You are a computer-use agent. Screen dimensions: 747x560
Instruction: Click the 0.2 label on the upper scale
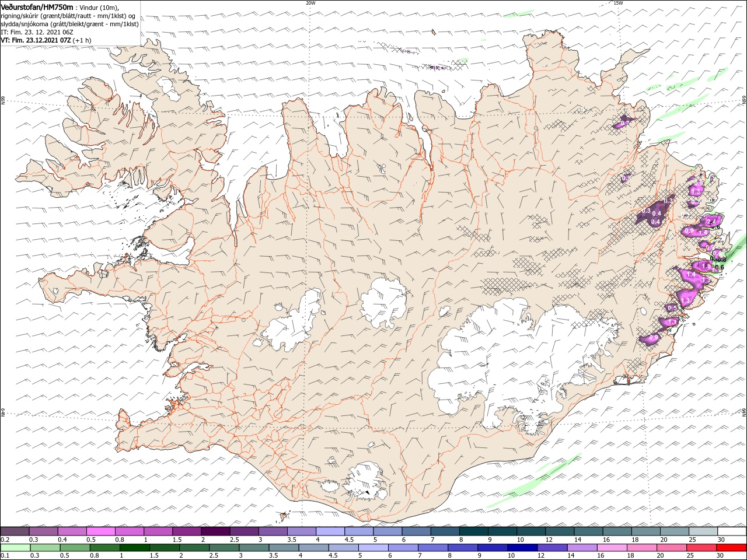pos(5,540)
